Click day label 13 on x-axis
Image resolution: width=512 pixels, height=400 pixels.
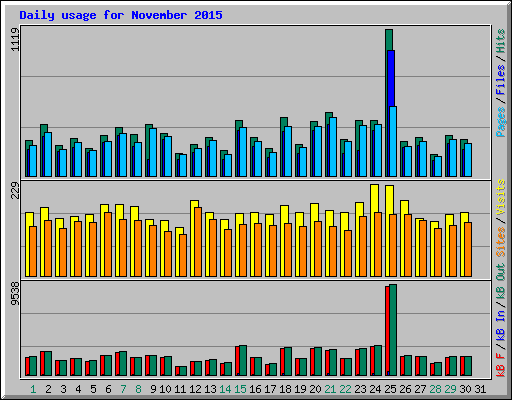[x=210, y=389]
